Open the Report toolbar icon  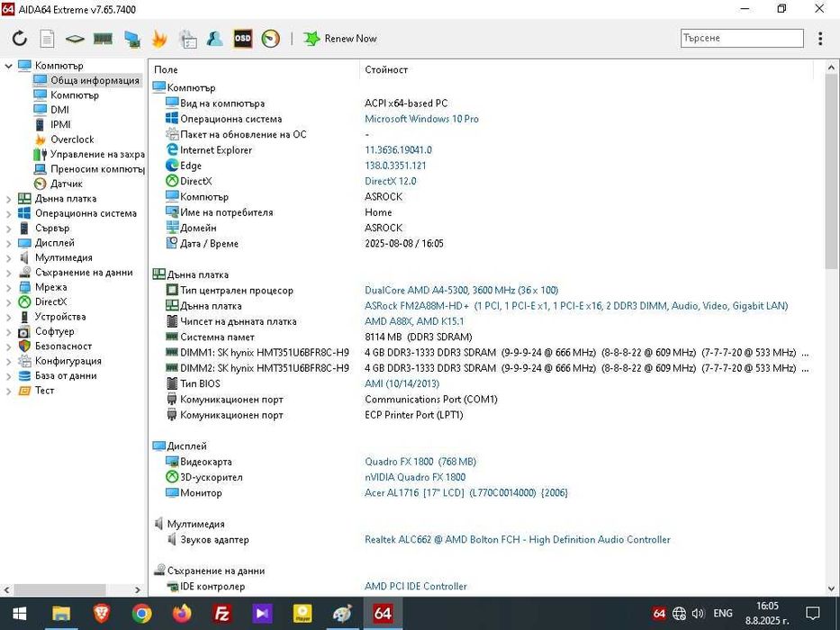click(47, 39)
